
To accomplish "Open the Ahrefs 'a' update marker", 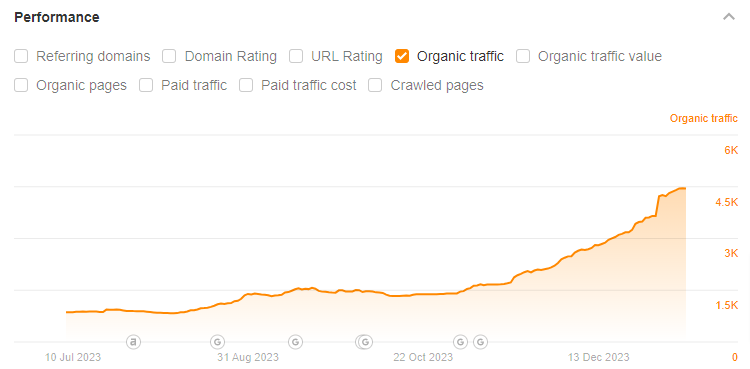I will (x=133, y=342).
